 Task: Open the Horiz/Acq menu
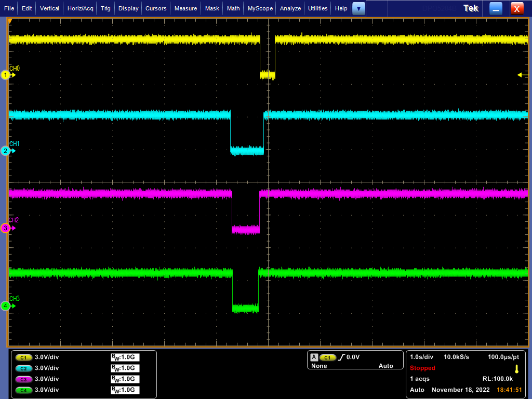[x=81, y=8]
